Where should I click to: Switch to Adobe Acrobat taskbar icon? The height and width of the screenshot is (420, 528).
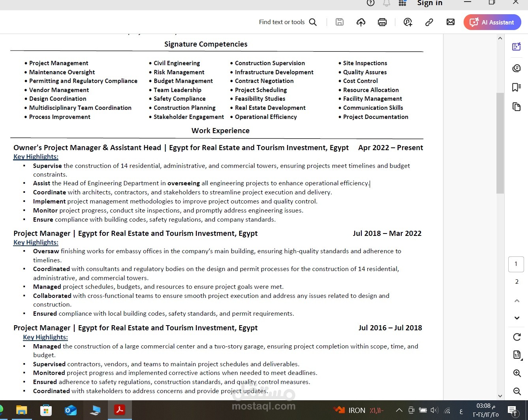pos(120,410)
